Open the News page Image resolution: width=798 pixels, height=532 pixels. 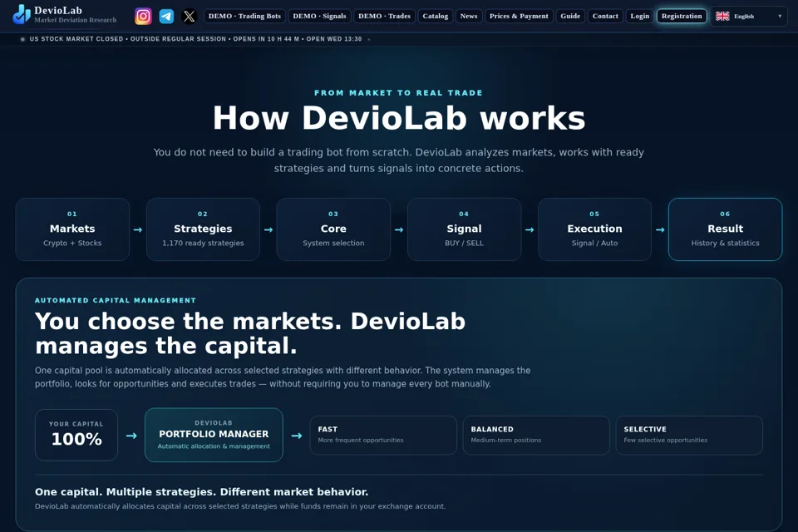click(469, 17)
